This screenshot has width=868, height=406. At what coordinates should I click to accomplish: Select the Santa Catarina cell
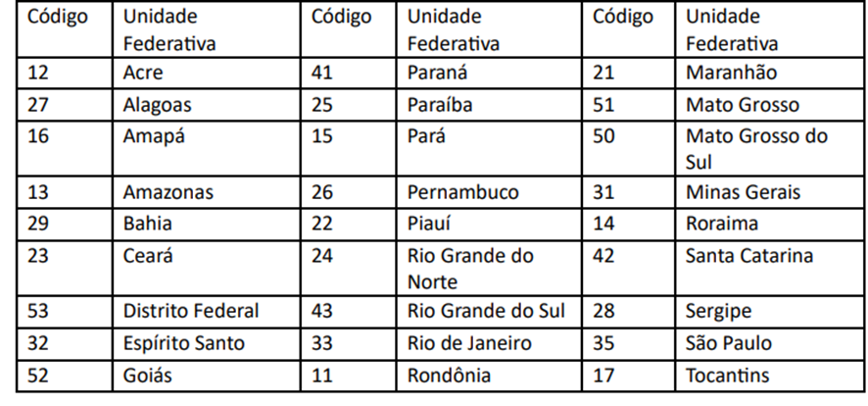tap(769, 268)
